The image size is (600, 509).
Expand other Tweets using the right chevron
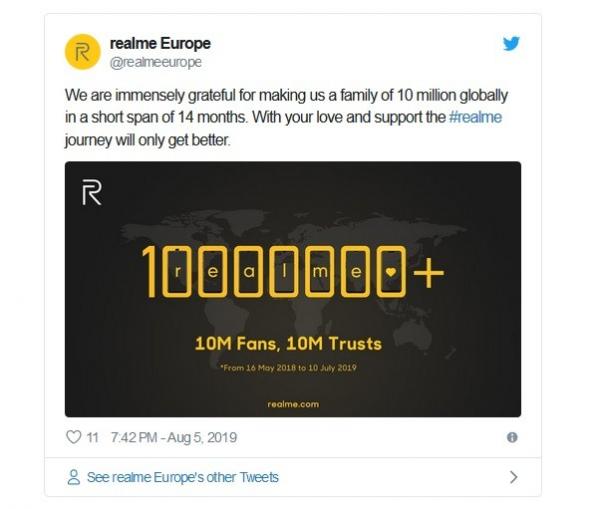(513, 477)
